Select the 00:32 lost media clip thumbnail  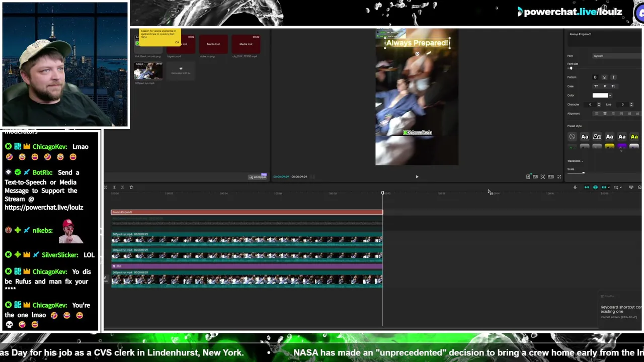[x=246, y=44]
